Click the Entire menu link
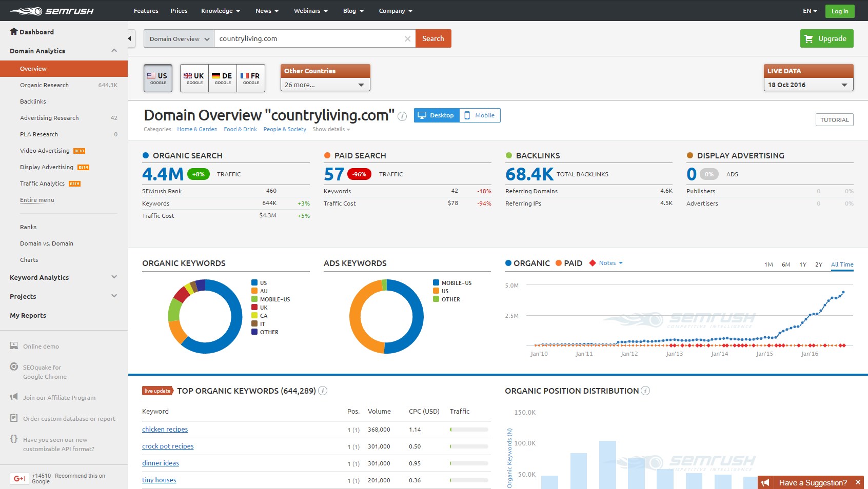The image size is (868, 489). coord(37,200)
